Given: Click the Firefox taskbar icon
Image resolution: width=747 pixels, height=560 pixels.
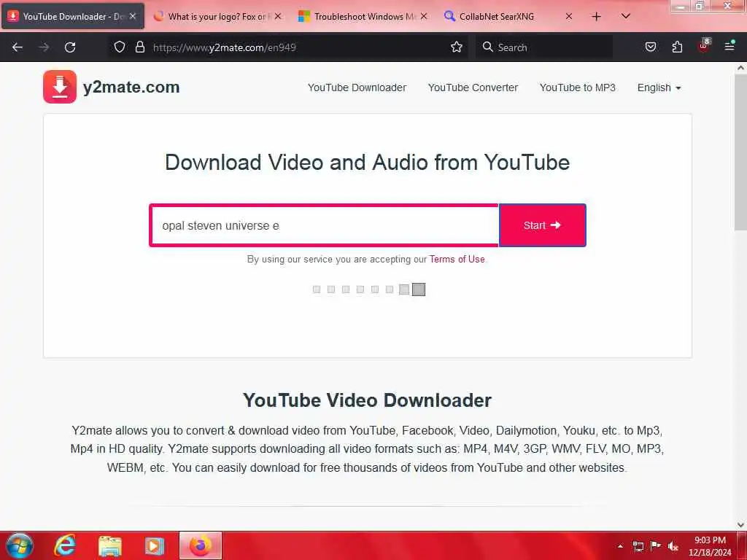Looking at the screenshot, I should pyautogui.click(x=201, y=545).
